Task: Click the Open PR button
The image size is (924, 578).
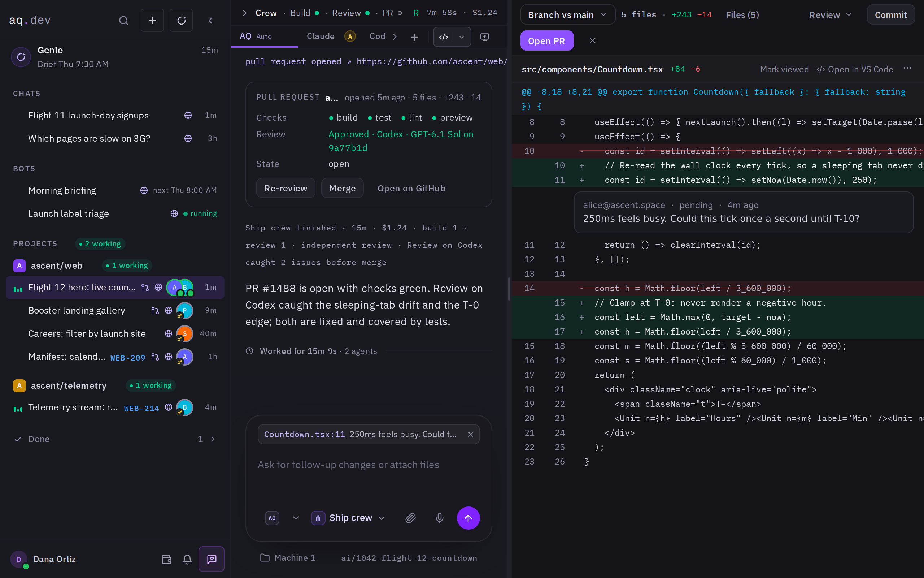Action: pyautogui.click(x=547, y=40)
